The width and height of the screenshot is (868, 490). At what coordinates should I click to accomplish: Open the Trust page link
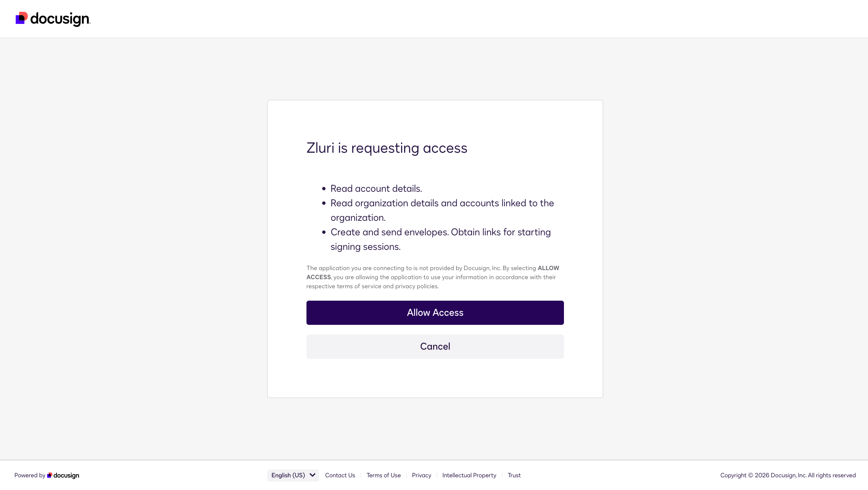(x=514, y=475)
